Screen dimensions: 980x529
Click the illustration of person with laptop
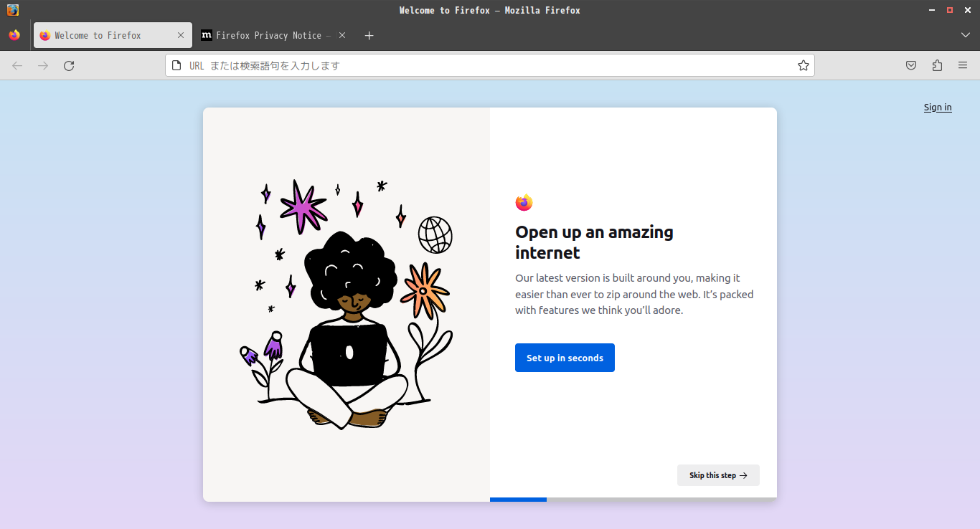click(347, 305)
